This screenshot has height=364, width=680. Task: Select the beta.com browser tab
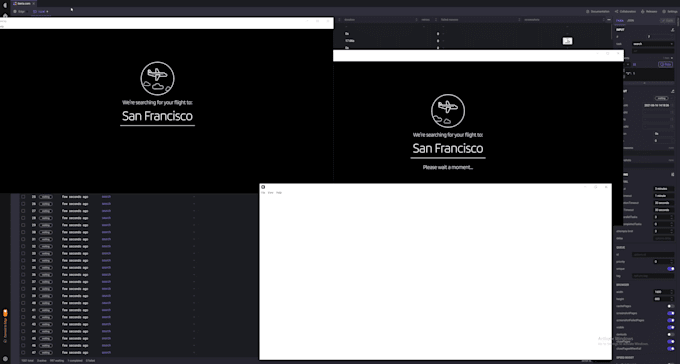click(24, 3)
